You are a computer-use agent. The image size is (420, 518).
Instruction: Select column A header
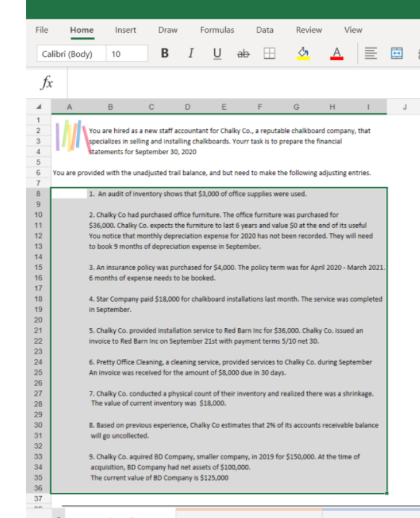coord(69,107)
